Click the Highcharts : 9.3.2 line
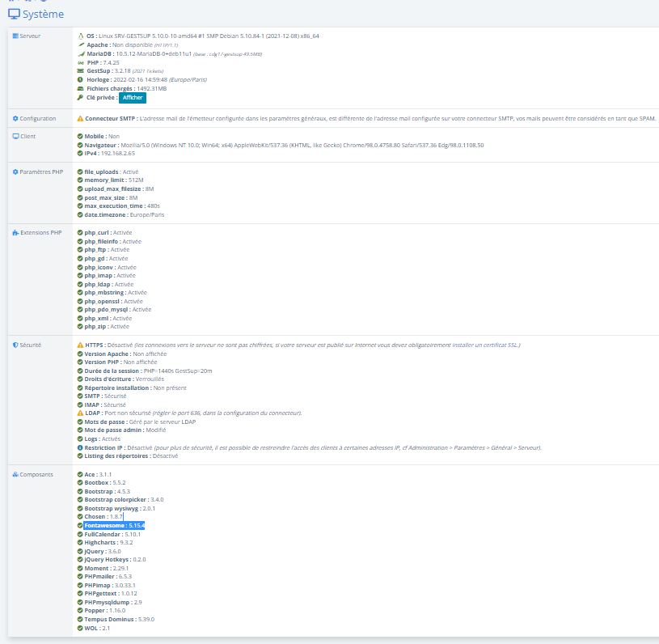Image resolution: width=659 pixels, height=644 pixels. pyautogui.click(x=109, y=543)
